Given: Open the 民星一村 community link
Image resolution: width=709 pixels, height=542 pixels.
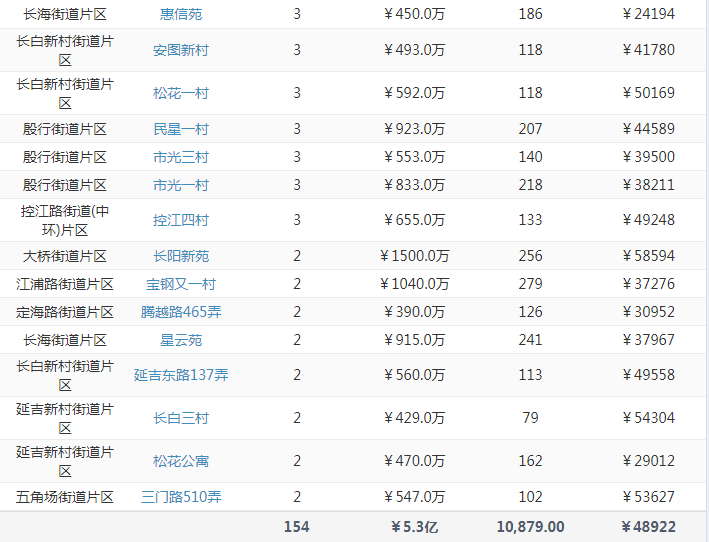Looking at the screenshot, I should (x=181, y=129).
